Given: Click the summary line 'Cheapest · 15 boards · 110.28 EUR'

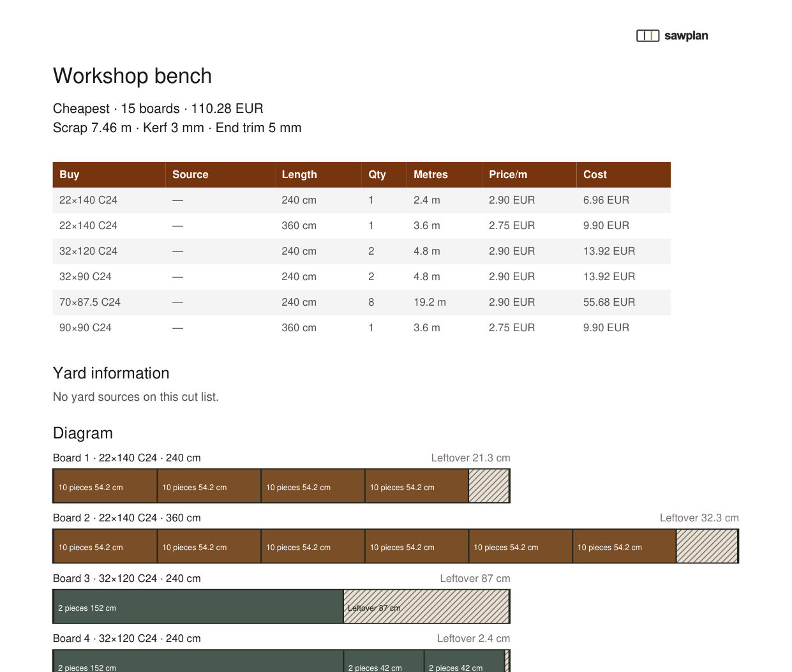Looking at the screenshot, I should (158, 108).
